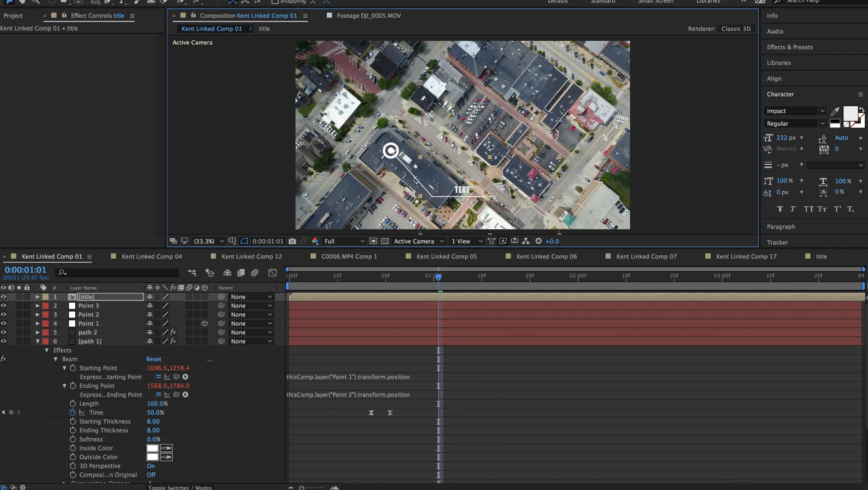Click the expression pick whip for Starting Point
This screenshot has width=868, height=490.
tap(176, 377)
